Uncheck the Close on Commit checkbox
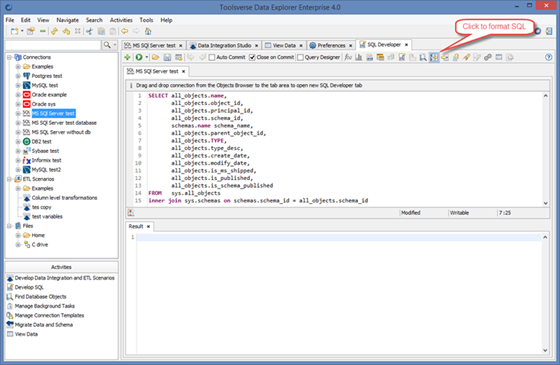This screenshot has width=560, height=365. point(252,58)
